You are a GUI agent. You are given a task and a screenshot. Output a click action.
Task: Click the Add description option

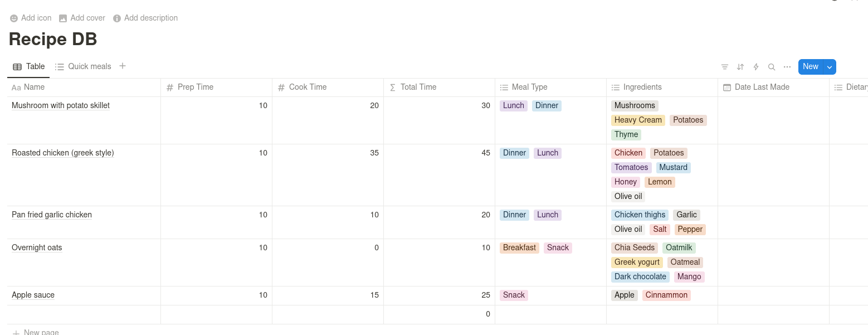[145, 18]
